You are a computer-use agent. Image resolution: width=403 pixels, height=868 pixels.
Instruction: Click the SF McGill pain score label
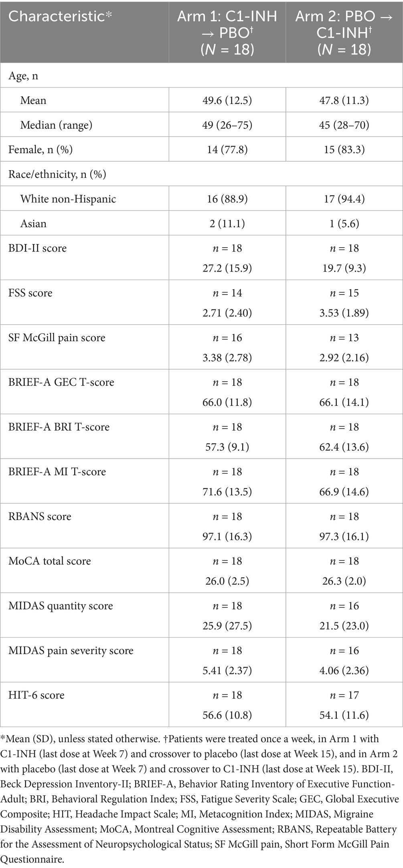pos(57,337)
